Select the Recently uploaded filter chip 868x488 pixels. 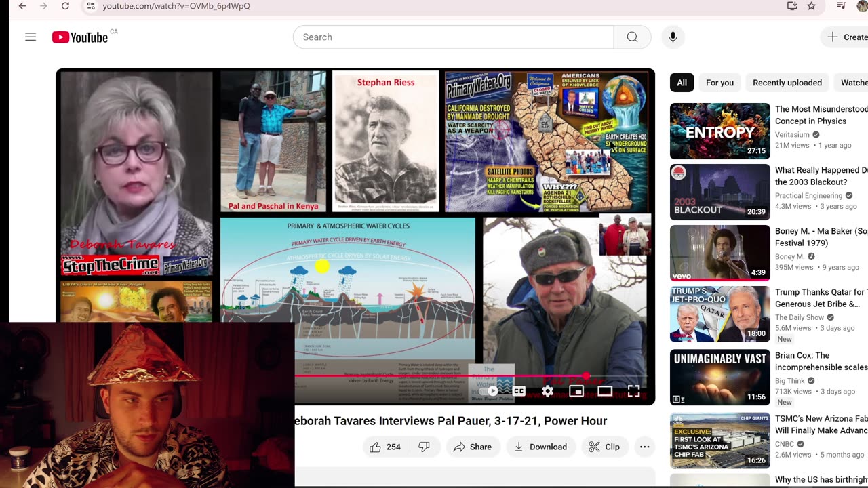point(787,83)
